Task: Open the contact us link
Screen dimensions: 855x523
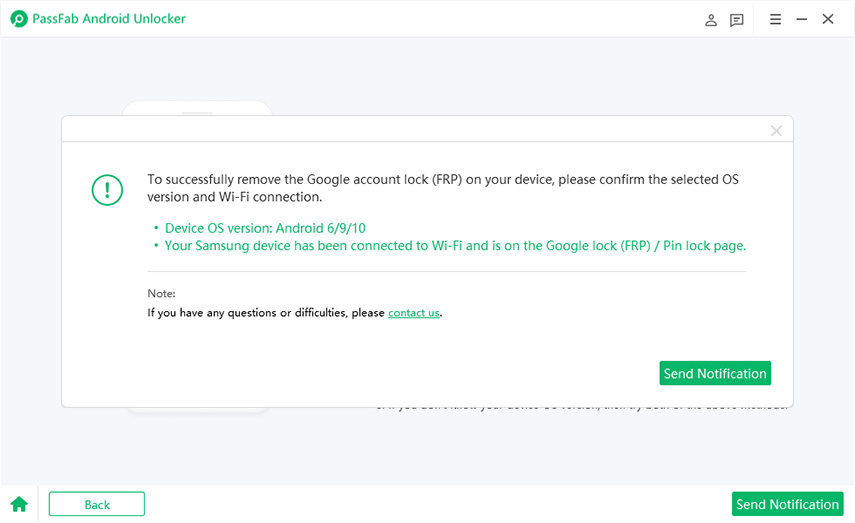Action: click(x=413, y=313)
